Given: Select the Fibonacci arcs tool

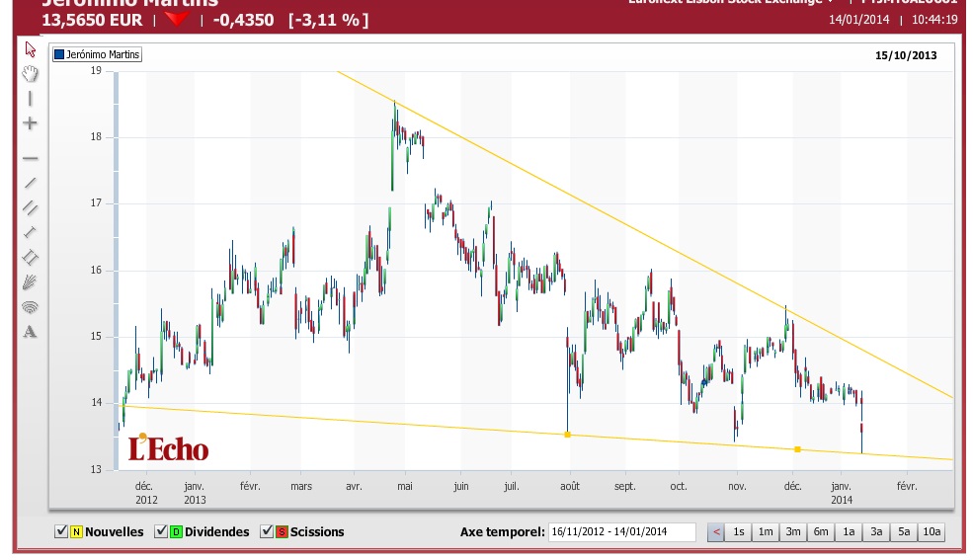Looking at the screenshot, I should coord(30,307).
